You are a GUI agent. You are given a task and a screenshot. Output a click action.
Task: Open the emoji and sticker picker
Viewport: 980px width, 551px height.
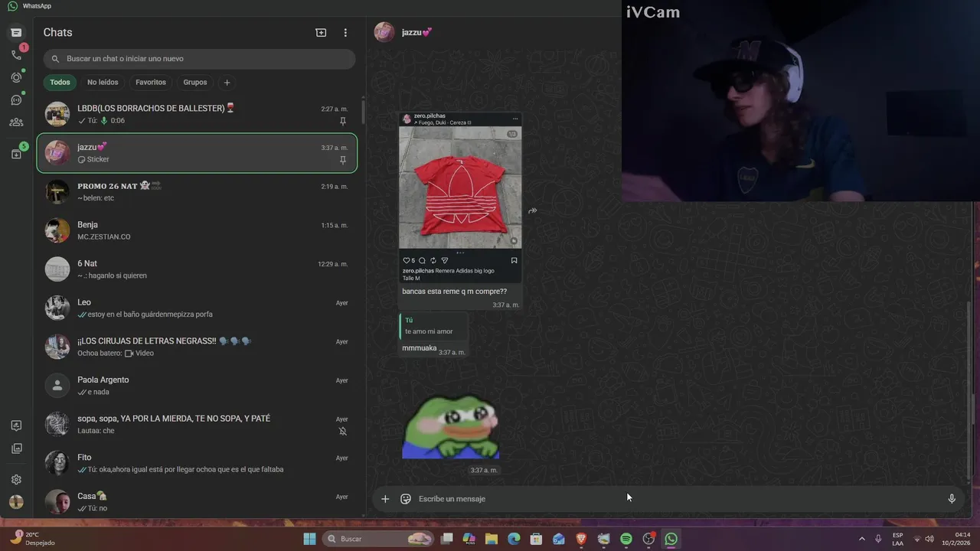406,499
